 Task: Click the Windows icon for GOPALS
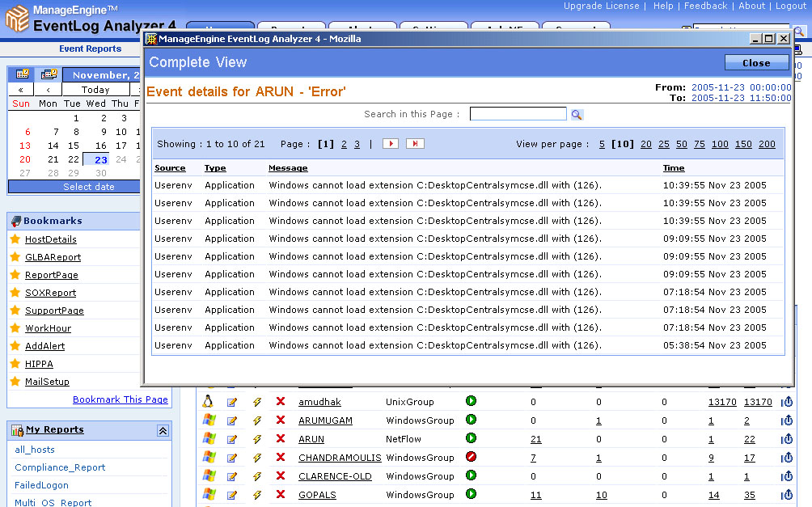coord(209,495)
